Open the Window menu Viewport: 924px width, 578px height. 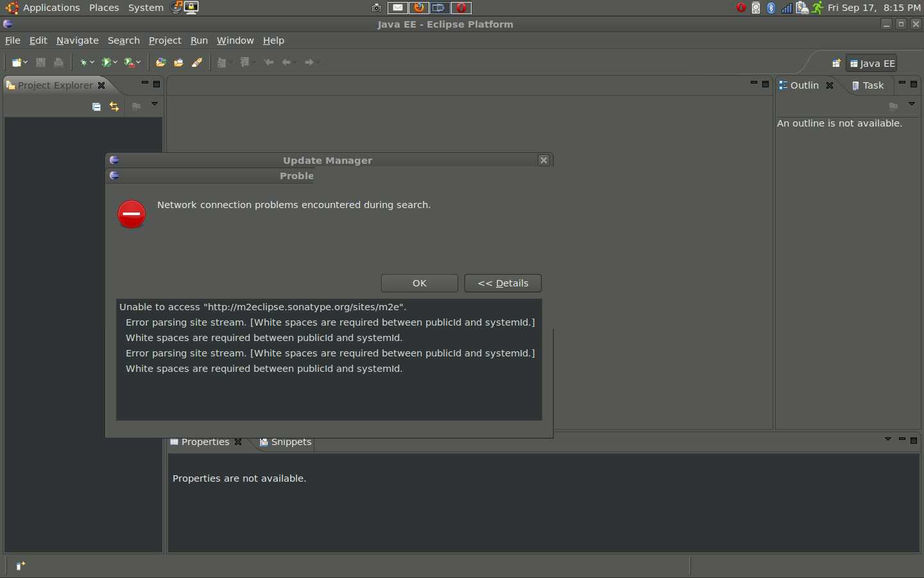coord(235,40)
